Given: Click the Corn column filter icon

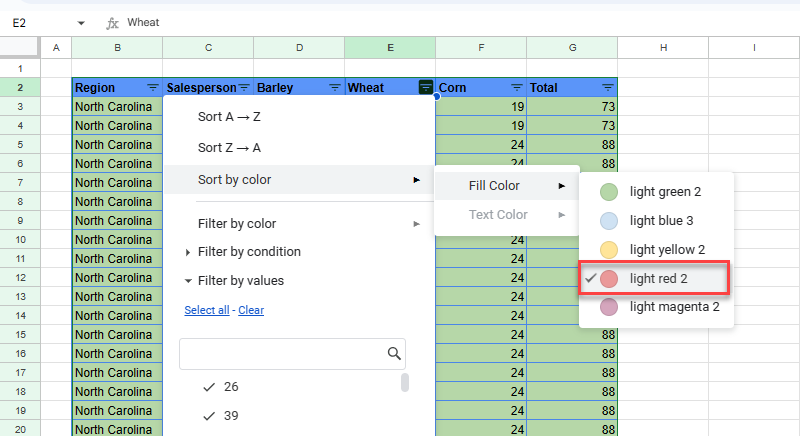Looking at the screenshot, I should click(517, 88).
